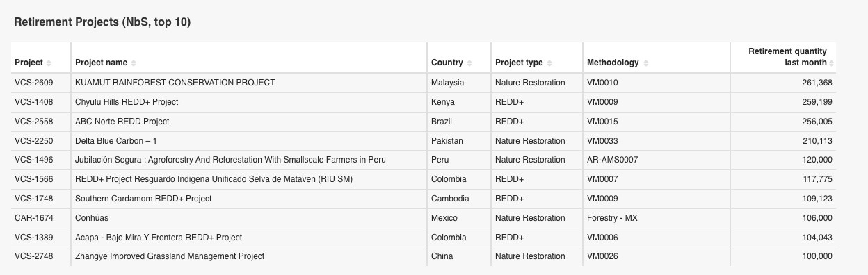Select project ID VCS-2748

(34, 256)
